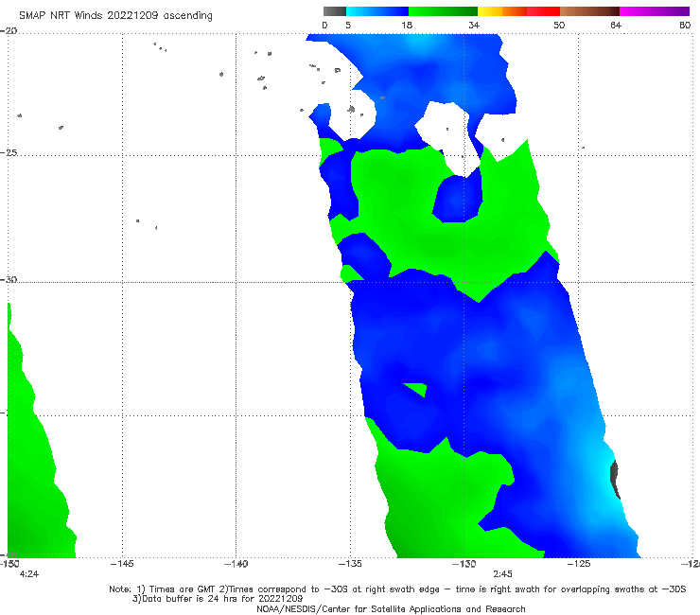This screenshot has height=615, width=700.
Task: Click the 'Note: 1) Times are GMT' line
Action: [x=397, y=589]
